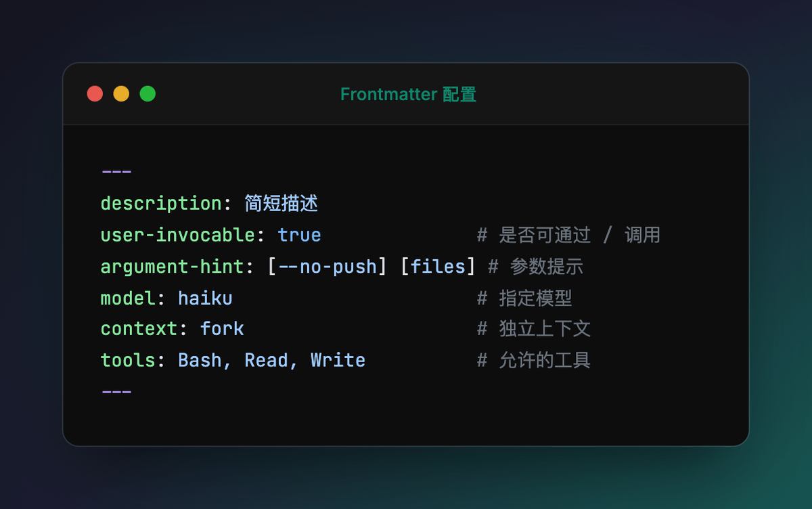The height and width of the screenshot is (509, 812).
Task: Select the "context" key
Action: tap(139, 329)
